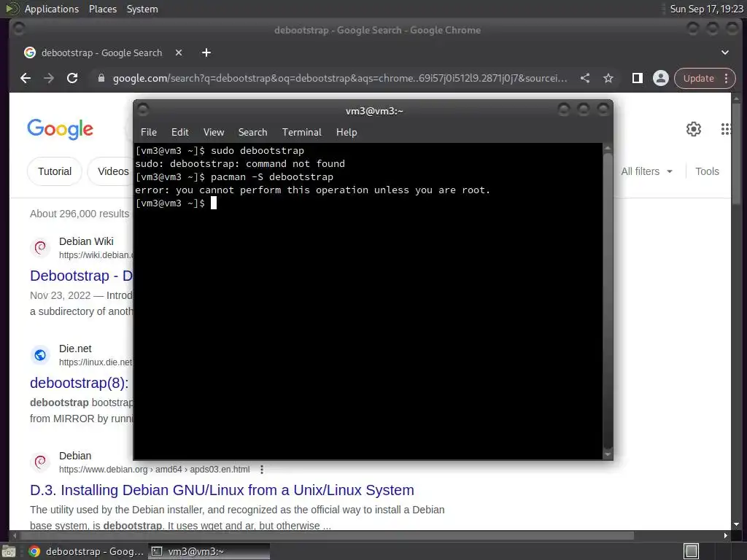Open the Terminal menu in terminal
The height and width of the screenshot is (560, 747).
(x=301, y=133)
